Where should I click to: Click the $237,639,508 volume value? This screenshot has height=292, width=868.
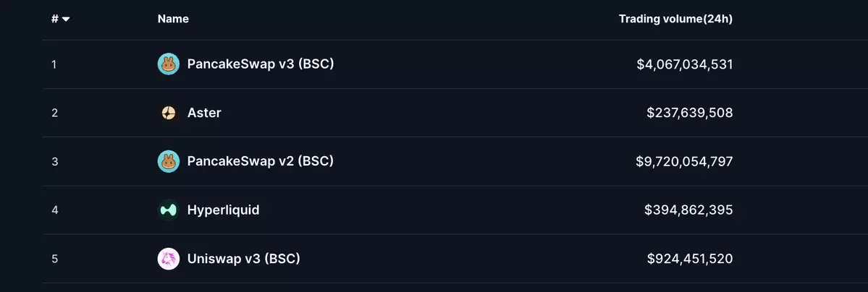[689, 113]
